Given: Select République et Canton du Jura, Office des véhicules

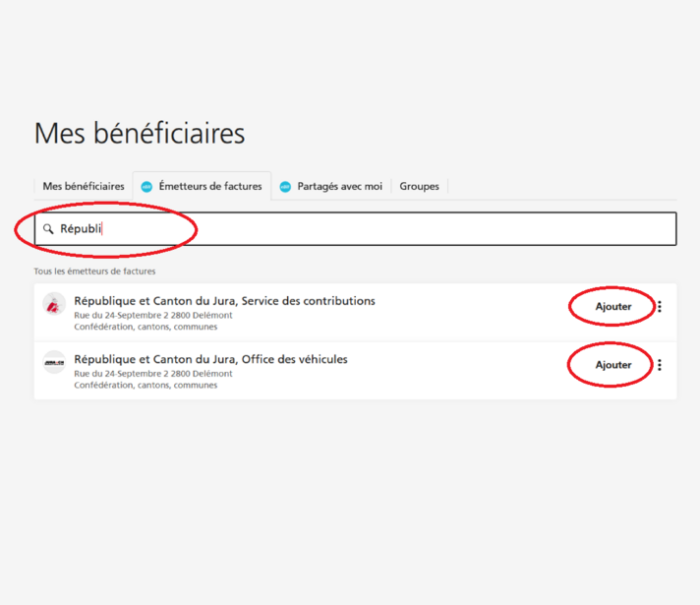Looking at the screenshot, I should click(x=210, y=359).
